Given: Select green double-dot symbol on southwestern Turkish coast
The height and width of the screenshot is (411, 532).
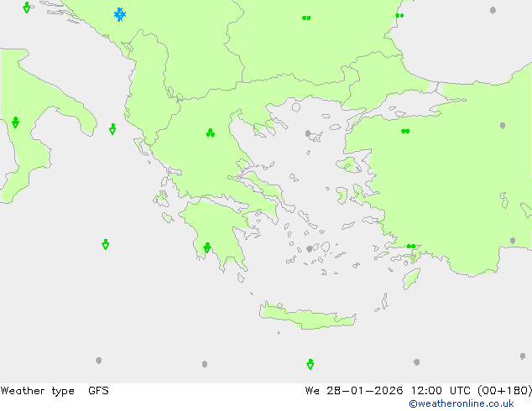Looking at the screenshot, I should click(411, 247).
